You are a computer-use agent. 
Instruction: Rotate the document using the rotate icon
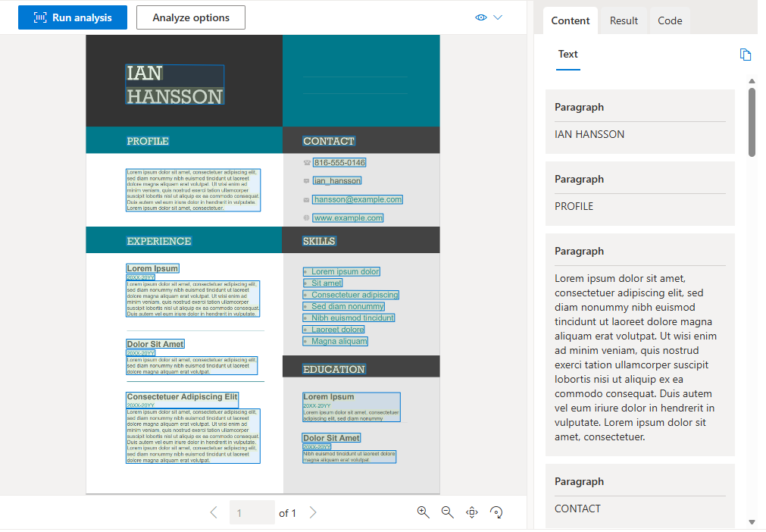496,512
